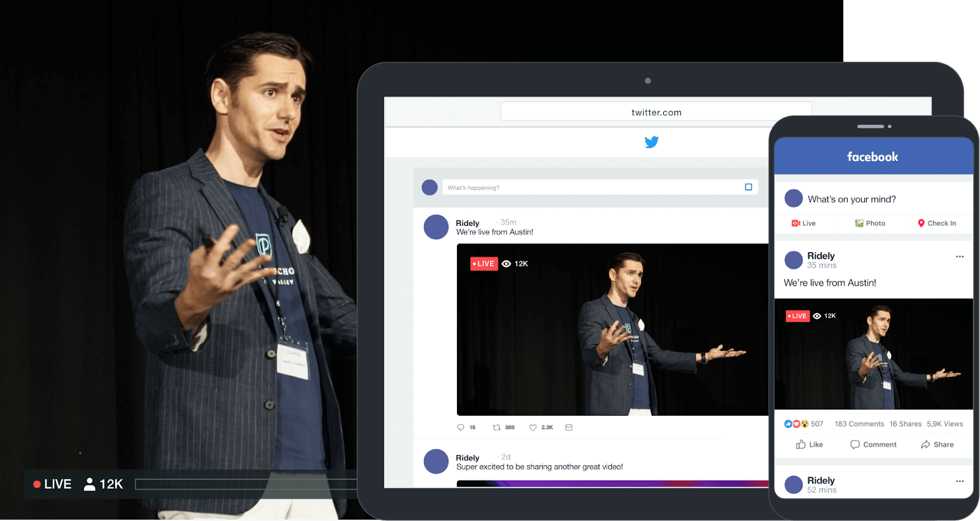This screenshot has width=980, height=521.
Task: Open 183 Comments link
Action: tap(859, 424)
